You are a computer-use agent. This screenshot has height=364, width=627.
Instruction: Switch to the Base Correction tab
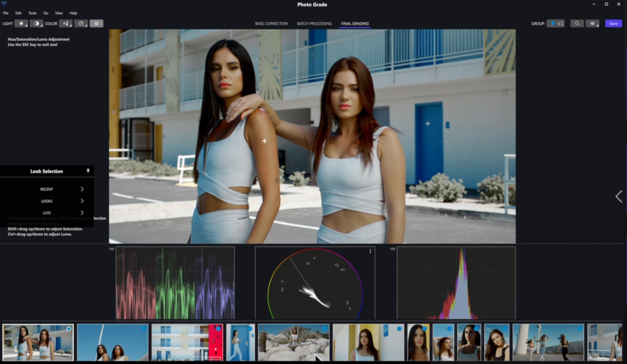pyautogui.click(x=271, y=24)
